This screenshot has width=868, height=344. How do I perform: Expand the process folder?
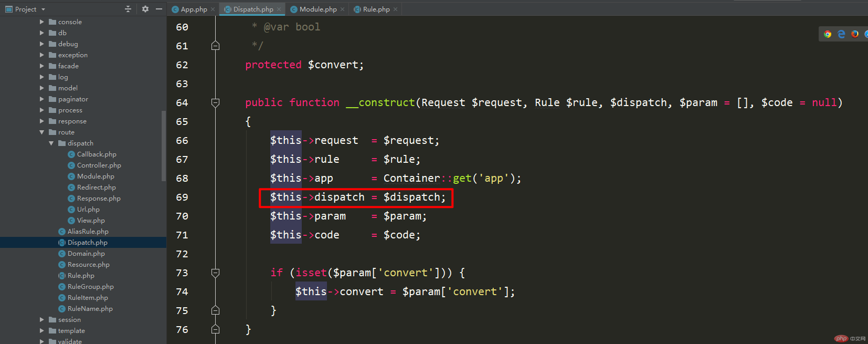tap(42, 110)
